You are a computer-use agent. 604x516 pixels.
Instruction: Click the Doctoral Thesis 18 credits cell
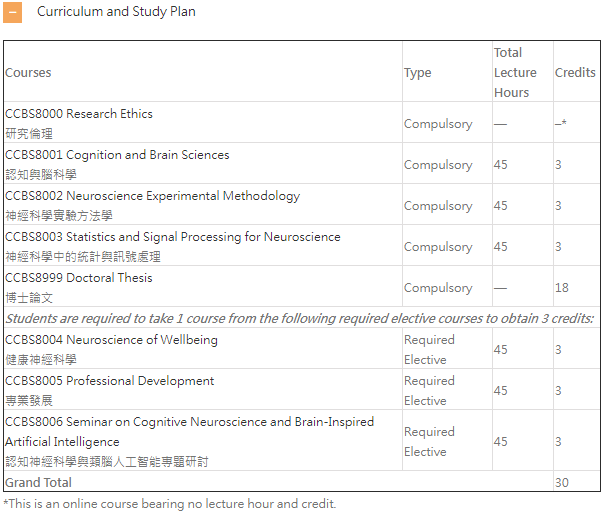(x=562, y=288)
